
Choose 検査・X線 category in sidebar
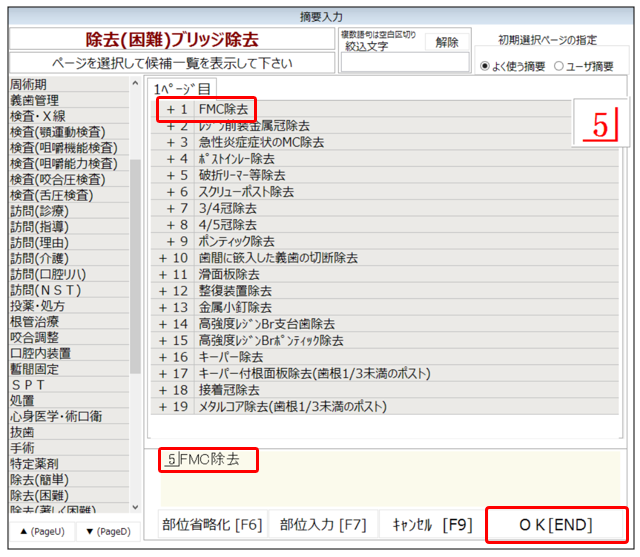tap(40, 116)
